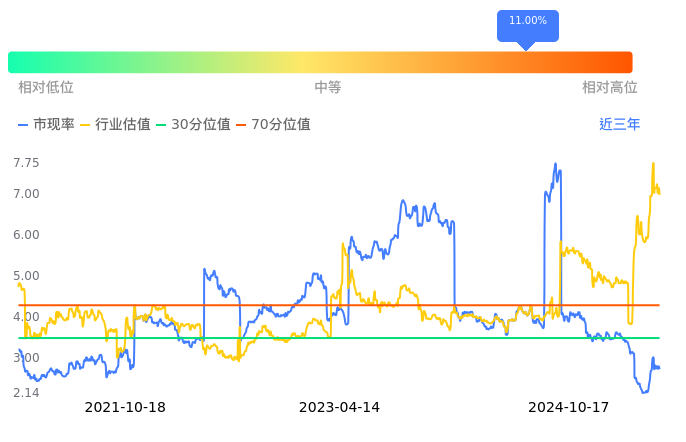
Task: Select the 相对低位 label
Action: tap(46, 88)
